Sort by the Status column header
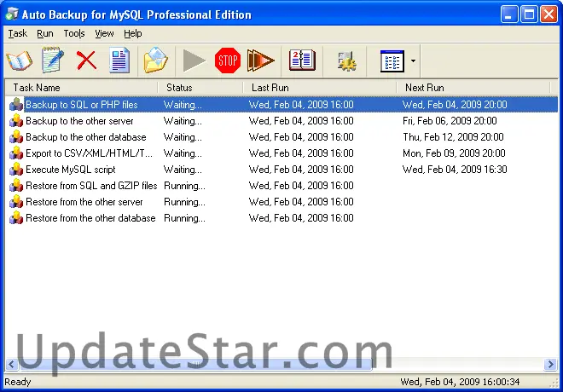The width and height of the screenshot is (563, 392). (200, 88)
